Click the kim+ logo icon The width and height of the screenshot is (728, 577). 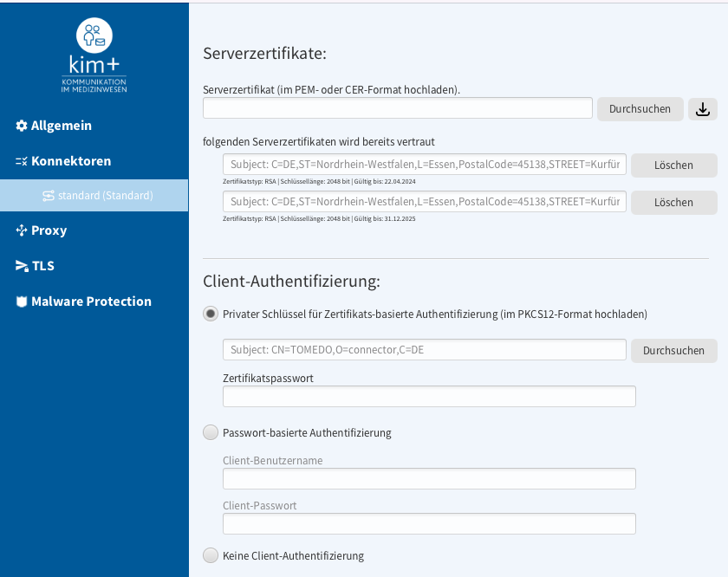click(x=94, y=36)
